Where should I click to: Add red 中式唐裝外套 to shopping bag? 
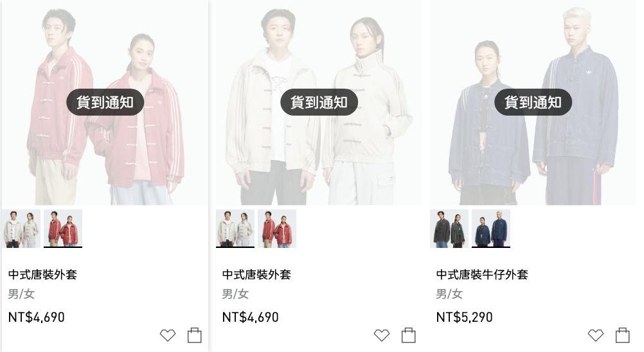click(194, 335)
